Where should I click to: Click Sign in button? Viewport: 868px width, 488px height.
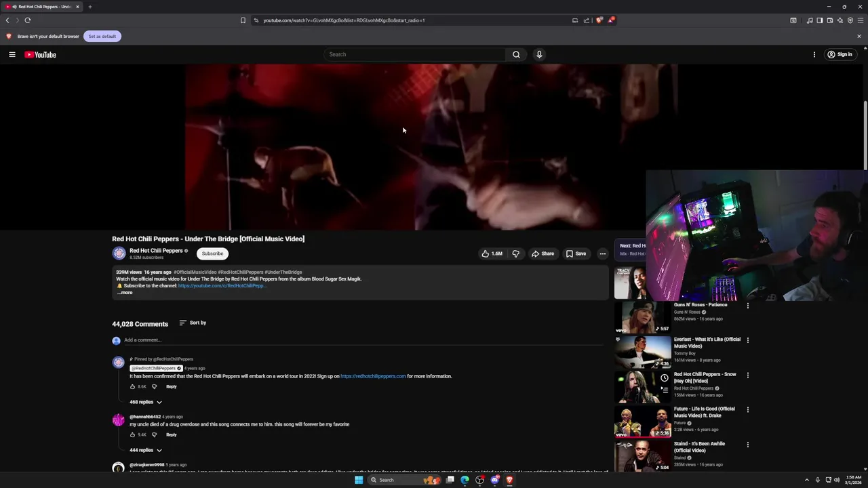pos(840,54)
